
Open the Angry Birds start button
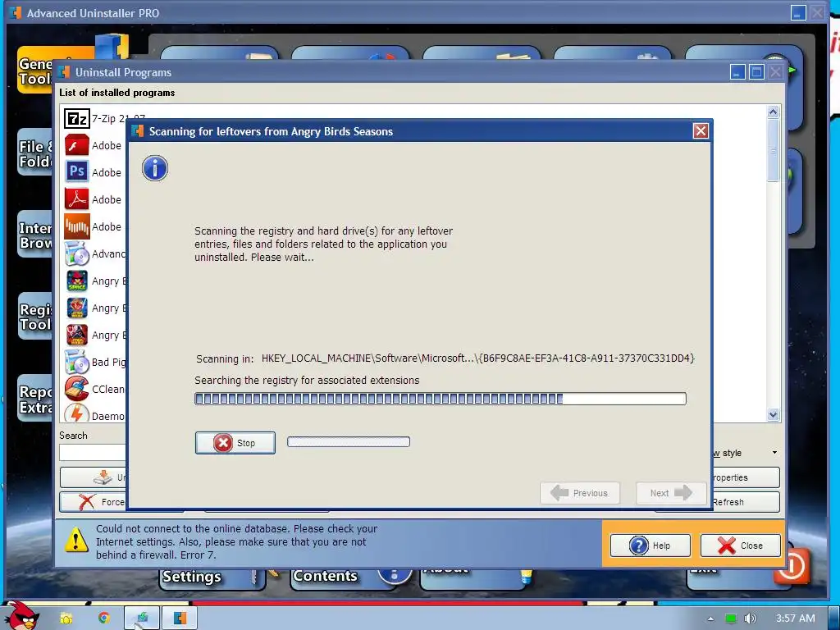click(20, 616)
